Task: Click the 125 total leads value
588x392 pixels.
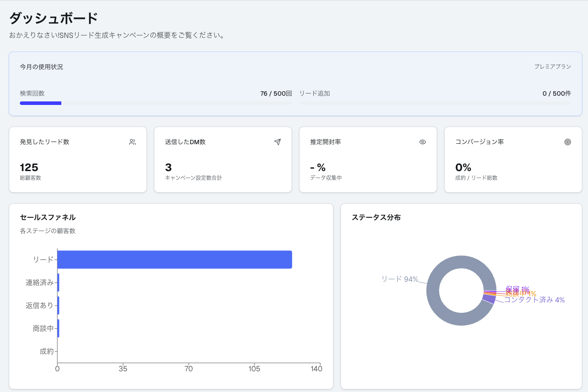Action: (29, 168)
